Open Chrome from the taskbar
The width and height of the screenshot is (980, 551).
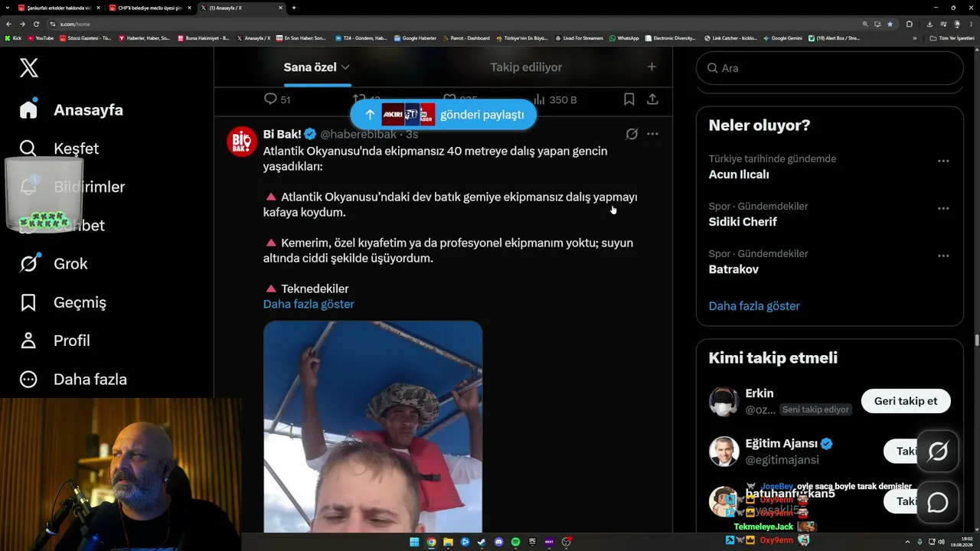tap(431, 542)
